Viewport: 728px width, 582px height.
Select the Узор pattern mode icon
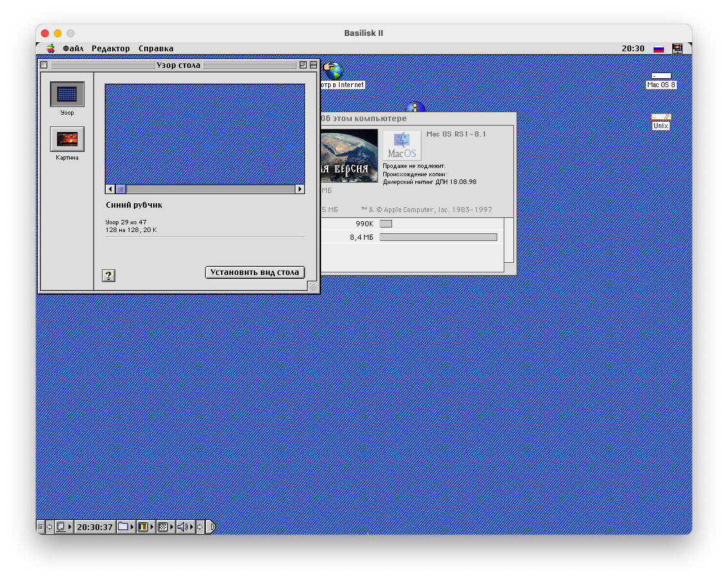(67, 94)
